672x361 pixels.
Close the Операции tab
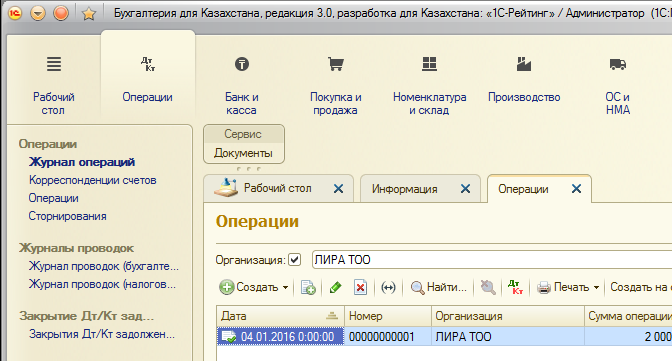click(x=576, y=189)
